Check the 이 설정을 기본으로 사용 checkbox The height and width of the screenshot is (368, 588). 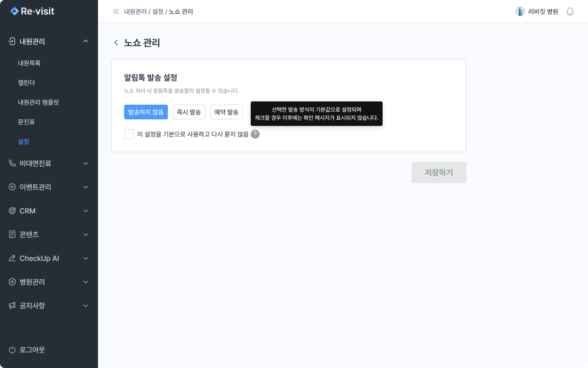(129, 134)
